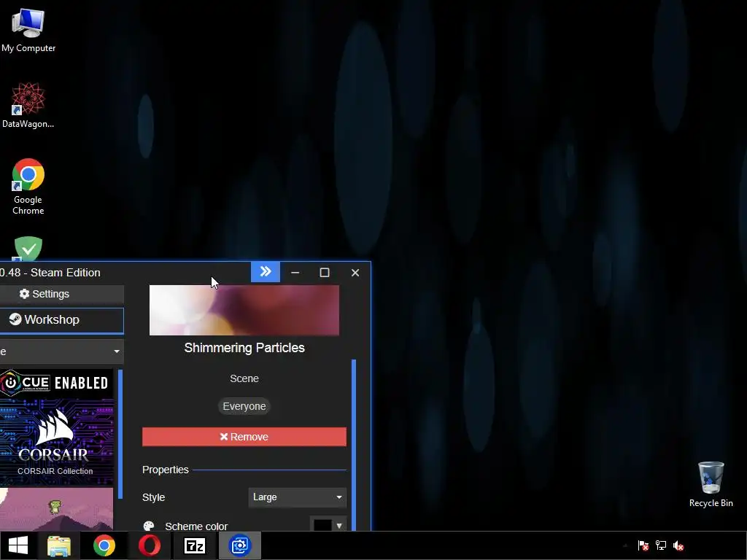Maximize the Wallpaper Engine window
This screenshot has height=560, width=747.
pos(325,273)
